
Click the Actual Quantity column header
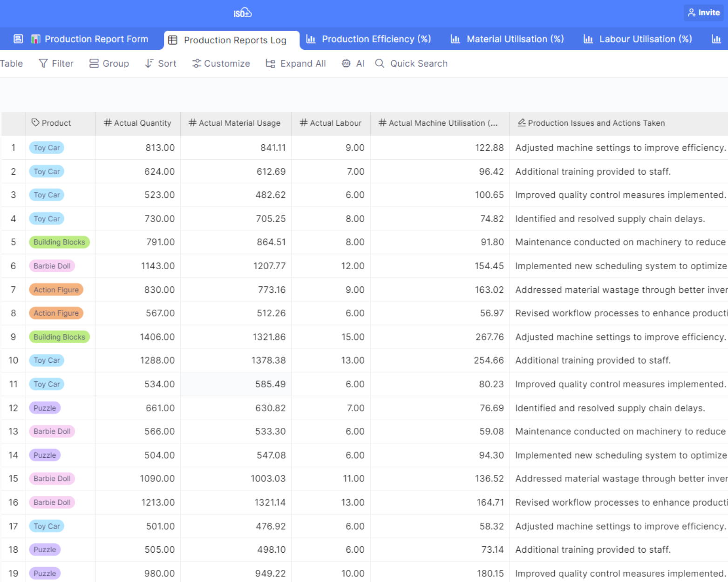138,123
